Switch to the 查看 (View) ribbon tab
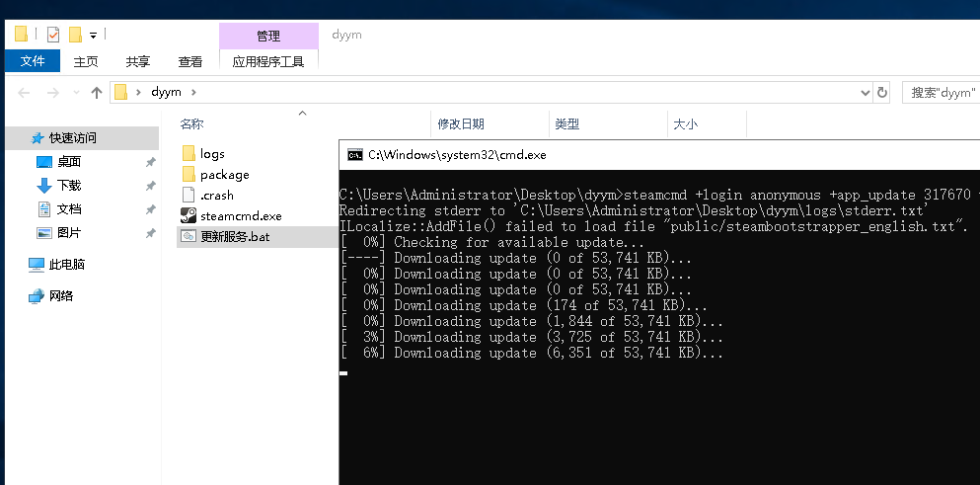 click(x=190, y=61)
